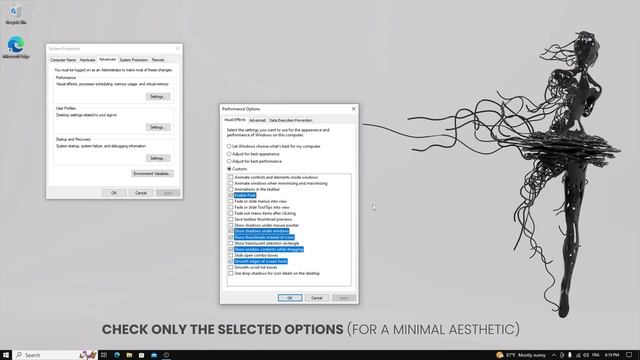Open the Windows Start menu
This screenshot has height=360, width=640.
click(x=6, y=355)
